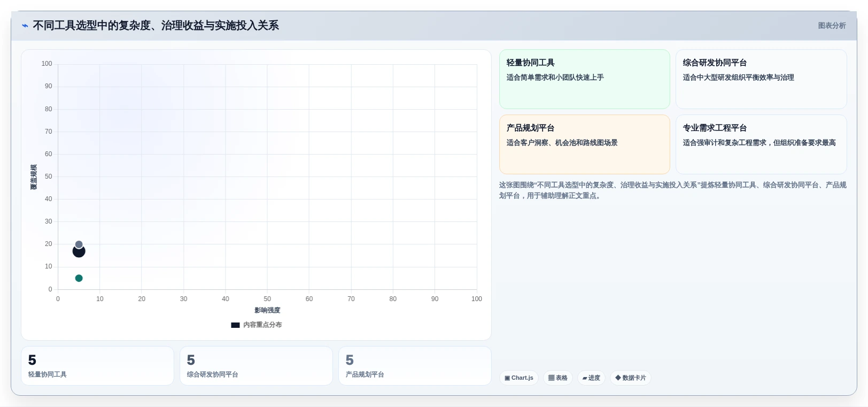
Task: Toggle the 内容重点分布 legend swatch
Action: tap(235, 325)
